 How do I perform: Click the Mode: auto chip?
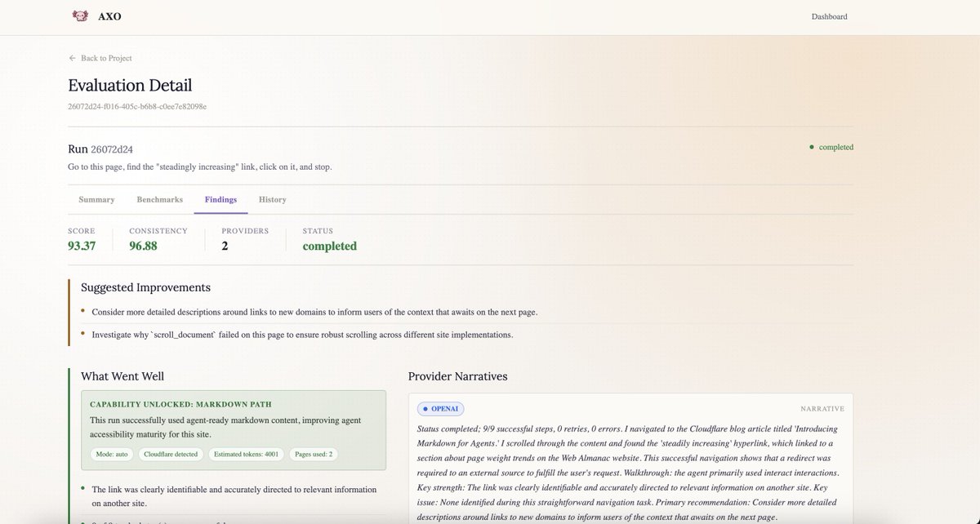click(111, 454)
